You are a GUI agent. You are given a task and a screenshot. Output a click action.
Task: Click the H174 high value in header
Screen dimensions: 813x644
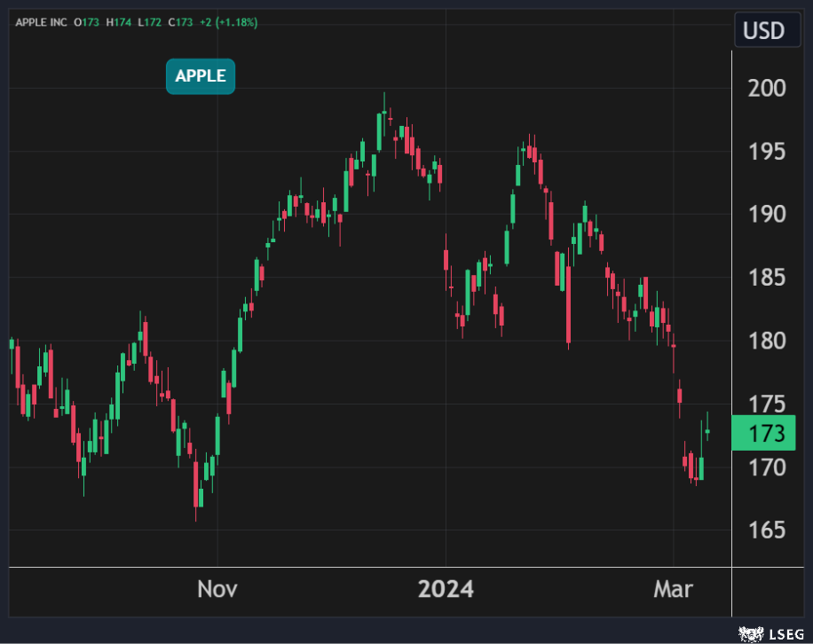click(120, 22)
